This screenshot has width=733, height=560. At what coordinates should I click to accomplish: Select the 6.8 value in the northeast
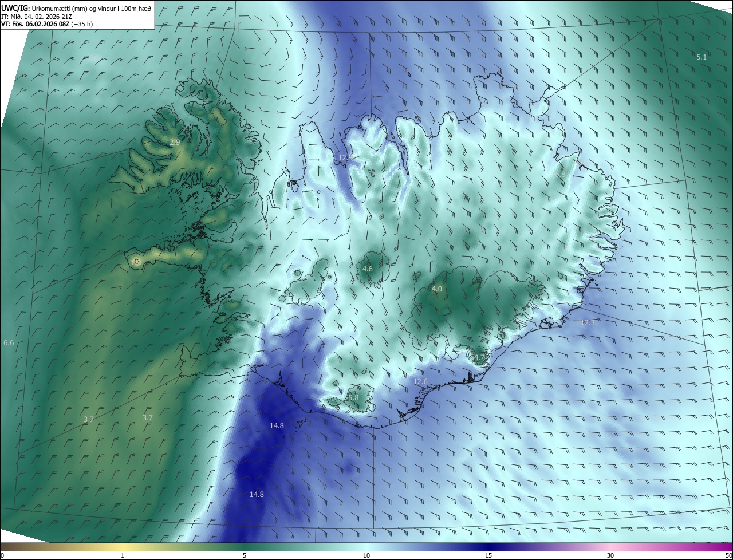click(559, 173)
